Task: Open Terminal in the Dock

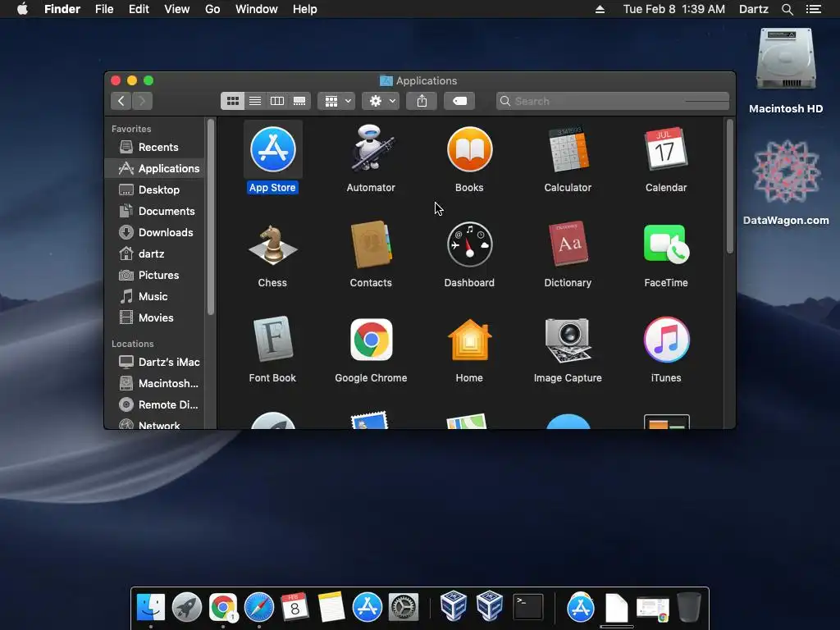Action: click(527, 607)
